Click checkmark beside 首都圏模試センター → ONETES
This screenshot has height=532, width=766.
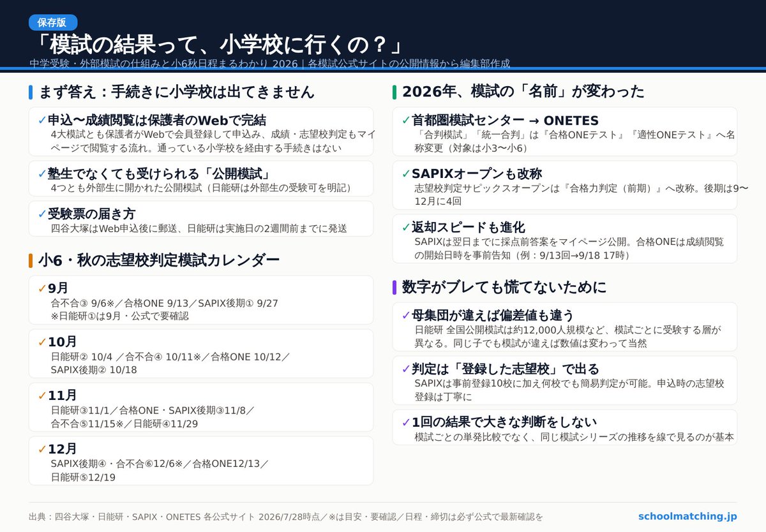click(406, 121)
